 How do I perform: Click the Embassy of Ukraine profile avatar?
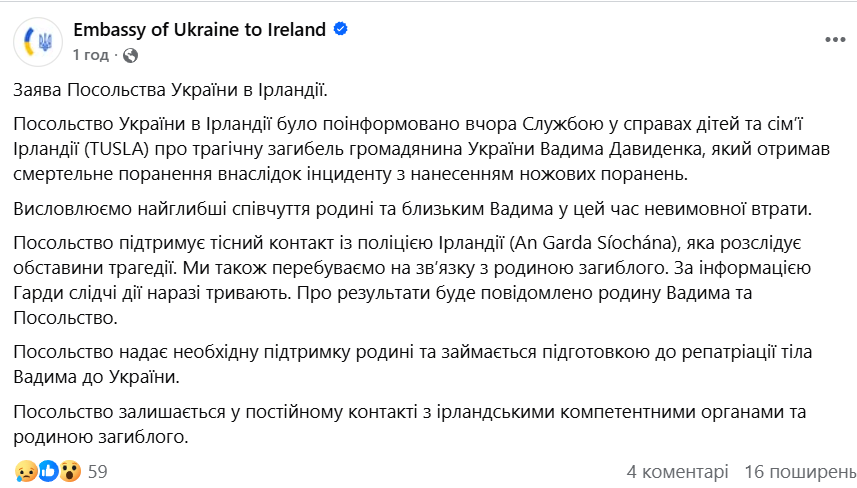tap(38, 41)
